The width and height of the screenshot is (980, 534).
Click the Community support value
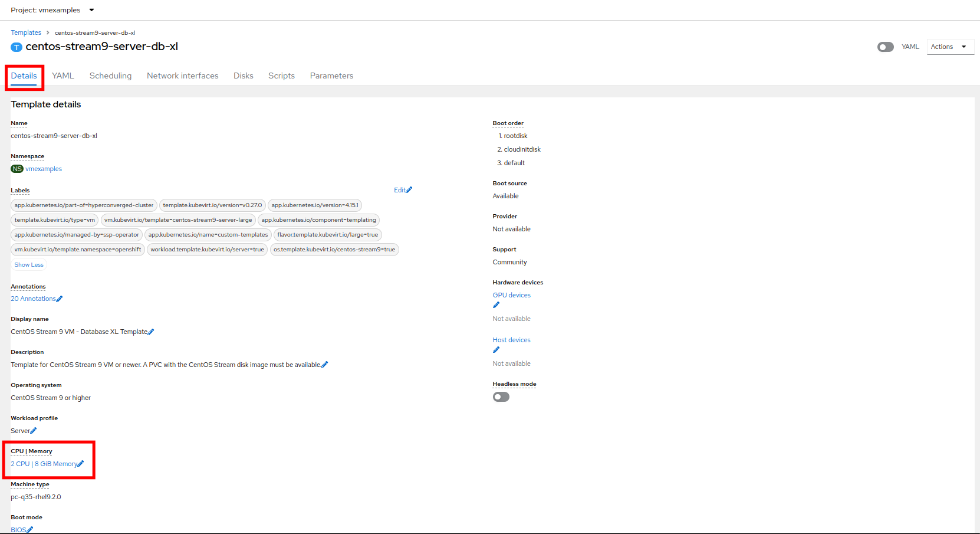coord(510,262)
